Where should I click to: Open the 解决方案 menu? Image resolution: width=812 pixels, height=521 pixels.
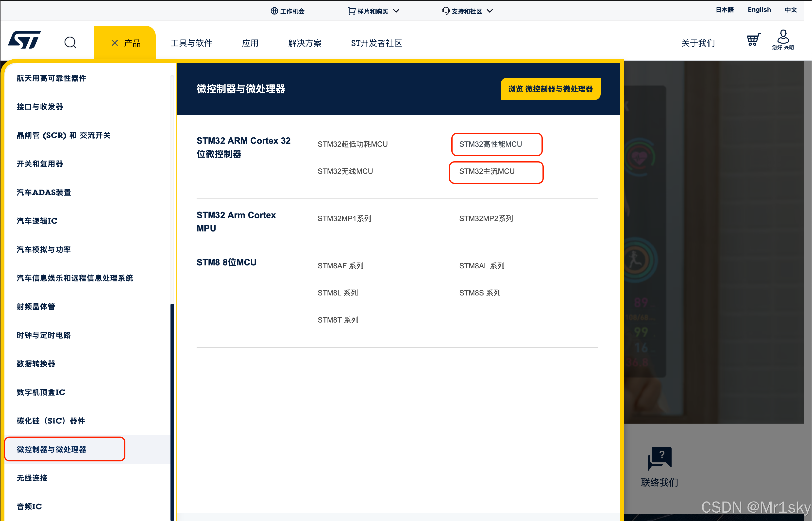click(305, 43)
